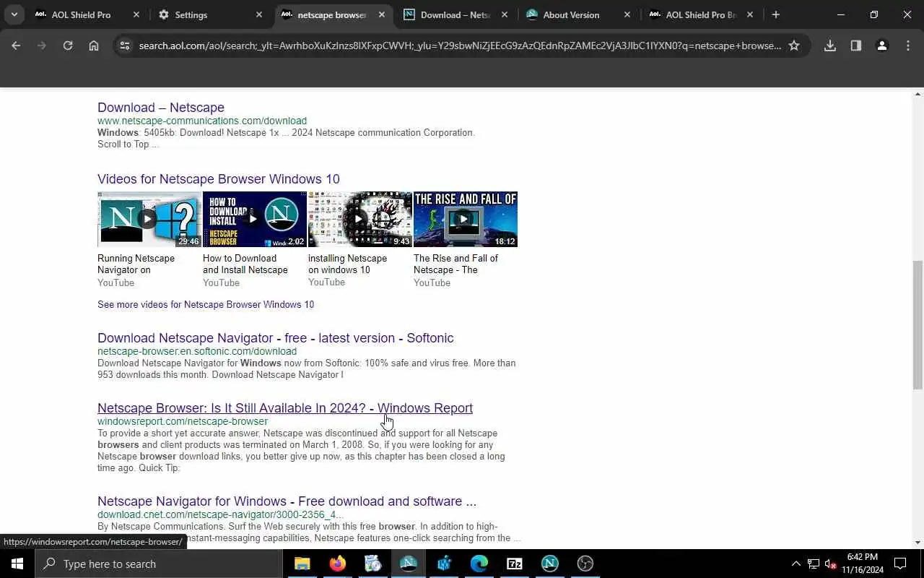Switch to the AOL Shield Pro Br tab
This screenshot has width=924, height=578.
[700, 14]
